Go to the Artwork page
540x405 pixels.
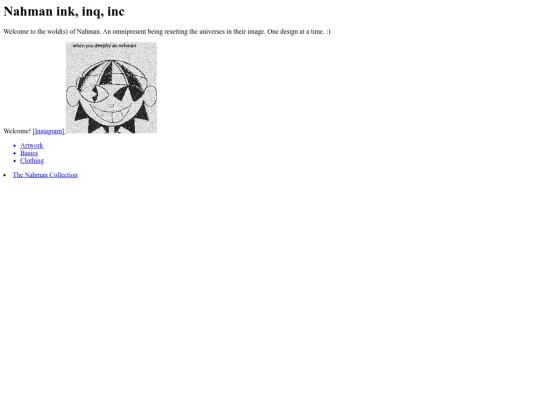click(x=32, y=145)
